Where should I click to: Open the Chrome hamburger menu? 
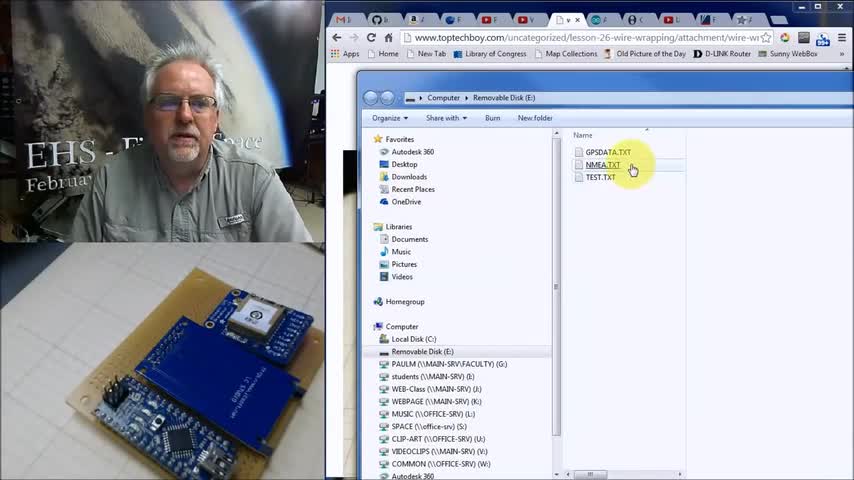tap(842, 38)
